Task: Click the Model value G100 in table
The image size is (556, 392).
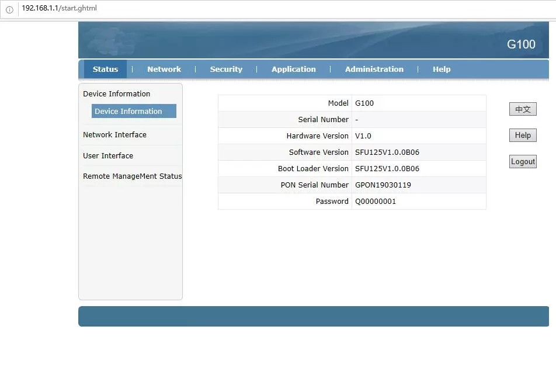Action: 364,103
